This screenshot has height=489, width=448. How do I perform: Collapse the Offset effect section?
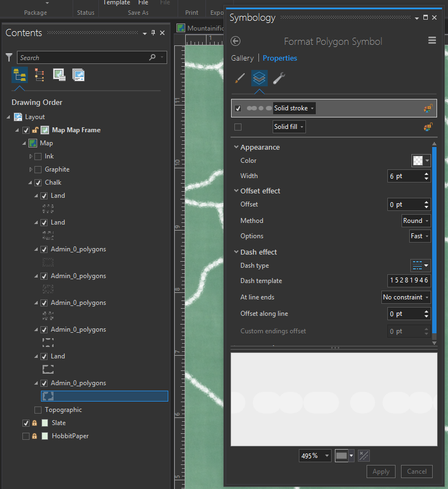point(236,191)
